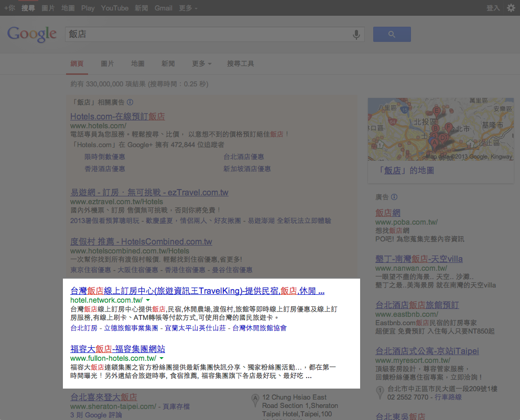The width and height of the screenshot is (520, 420).
Task: Open 易遊網 ezTravel.com.tw ad title
Action: tap(149, 192)
